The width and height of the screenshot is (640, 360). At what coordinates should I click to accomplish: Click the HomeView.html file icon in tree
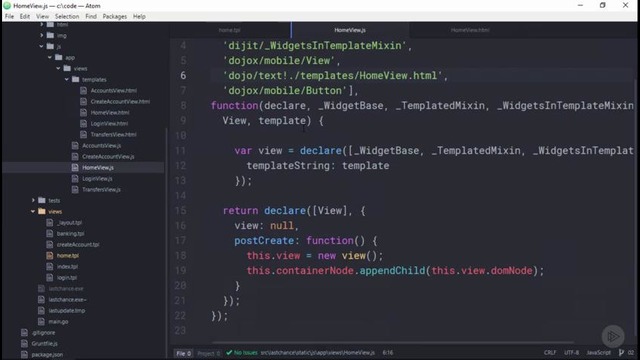84,113
